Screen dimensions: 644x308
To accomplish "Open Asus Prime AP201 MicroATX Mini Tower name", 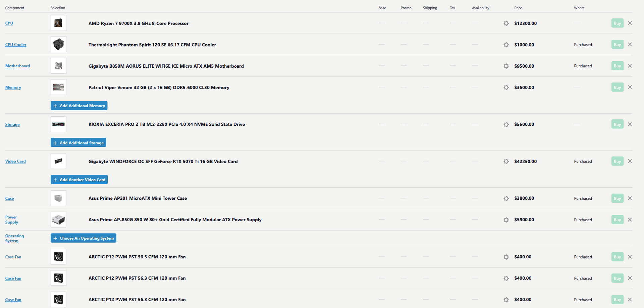I will pyautogui.click(x=138, y=198).
